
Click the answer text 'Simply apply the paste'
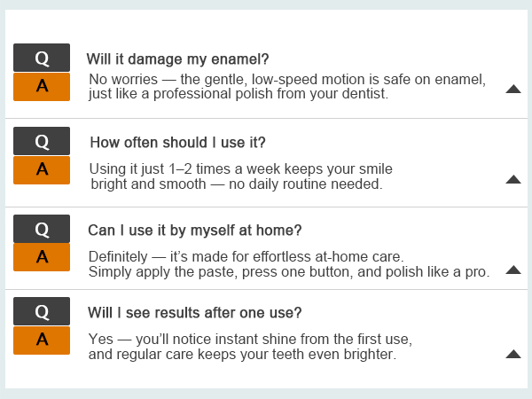[x=289, y=272]
